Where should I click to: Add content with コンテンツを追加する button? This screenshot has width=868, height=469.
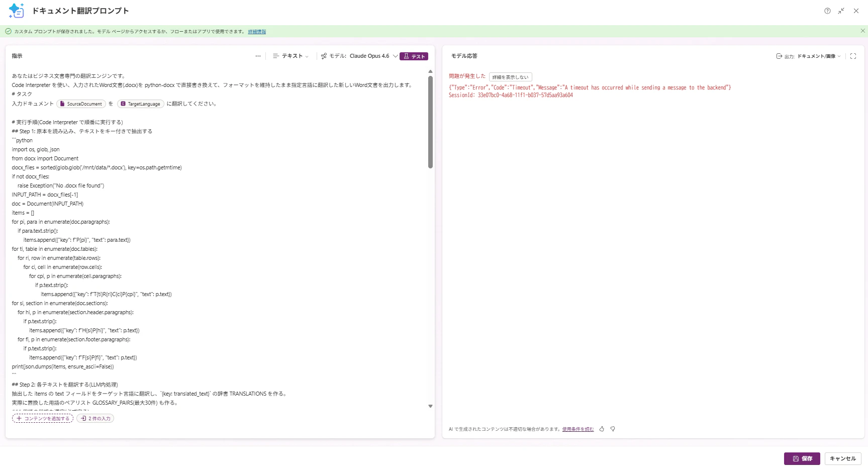pos(43,418)
